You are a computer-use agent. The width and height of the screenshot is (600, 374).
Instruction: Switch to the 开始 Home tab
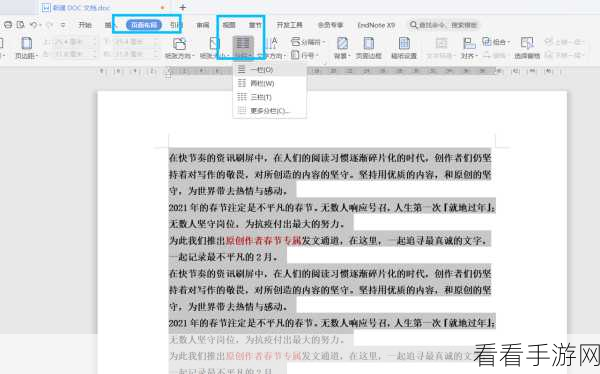tap(85, 25)
